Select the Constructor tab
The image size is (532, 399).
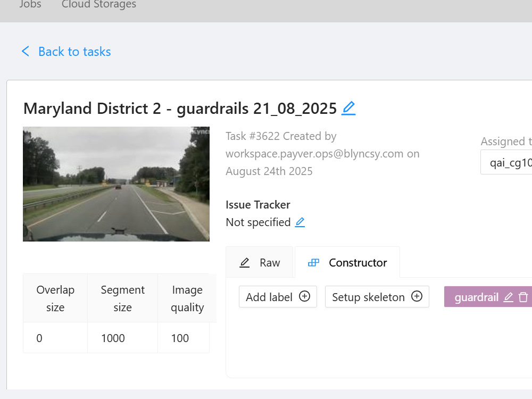pos(347,262)
